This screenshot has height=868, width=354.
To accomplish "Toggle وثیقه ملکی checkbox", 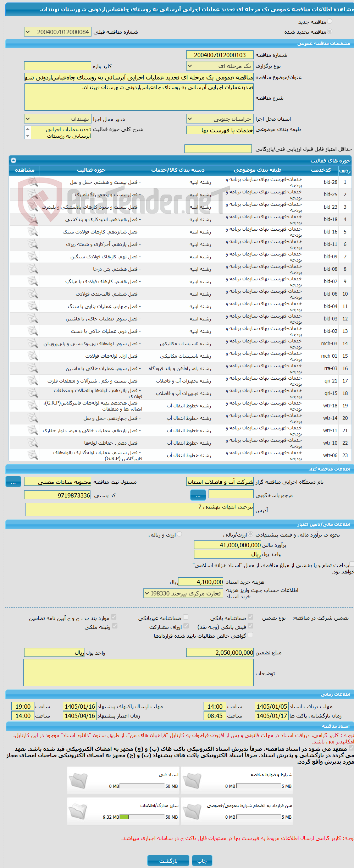I will [x=115, y=626].
